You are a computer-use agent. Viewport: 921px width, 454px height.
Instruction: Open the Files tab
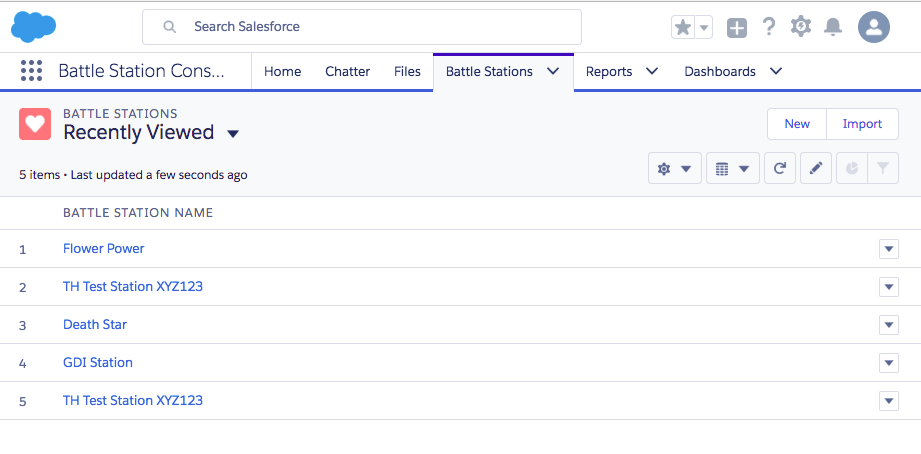407,72
